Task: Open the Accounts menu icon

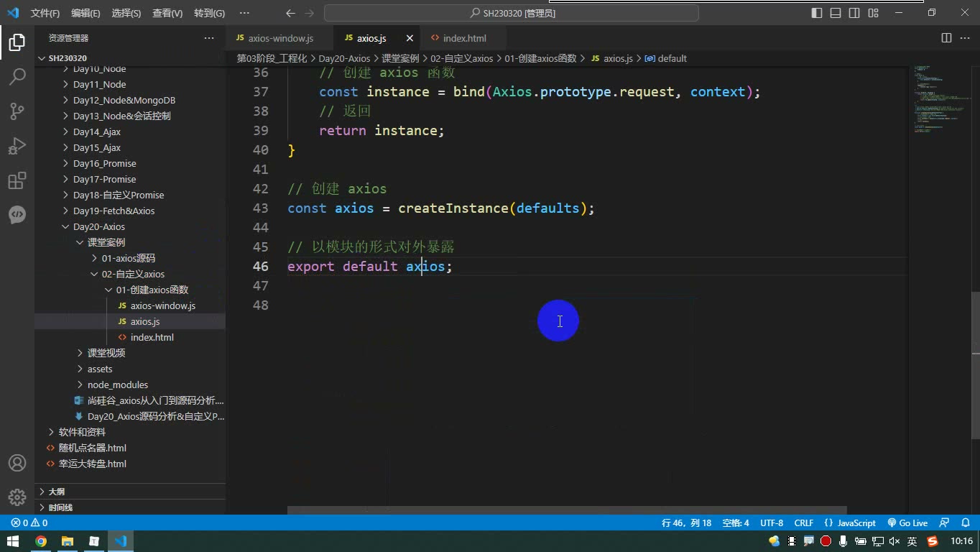Action: [x=17, y=464]
